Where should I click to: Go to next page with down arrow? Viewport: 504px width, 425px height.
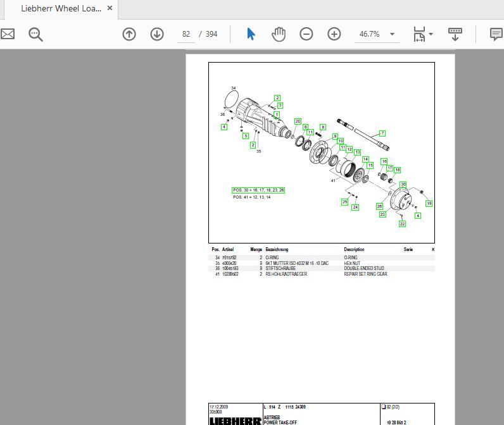157,34
